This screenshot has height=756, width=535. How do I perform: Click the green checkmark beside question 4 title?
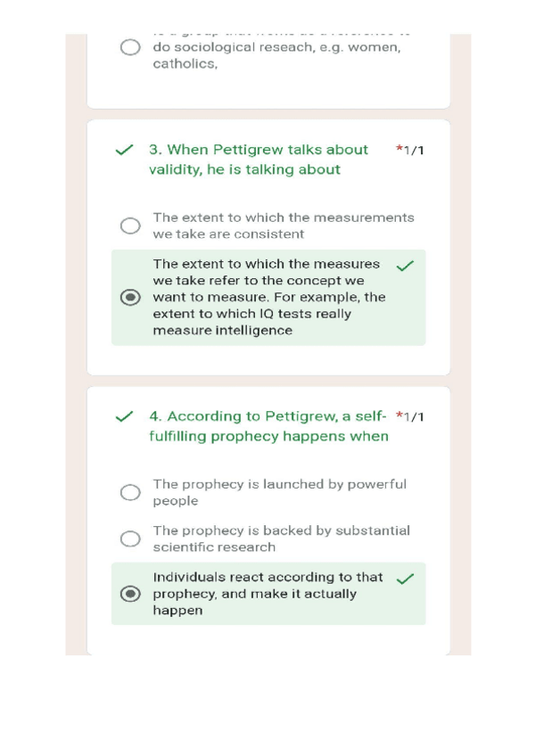pos(125,416)
